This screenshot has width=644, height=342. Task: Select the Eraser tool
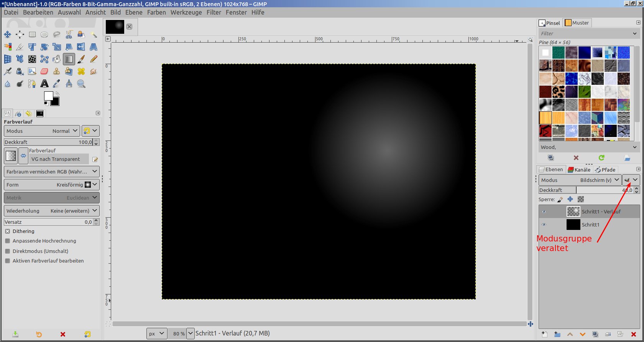pyautogui.click(x=44, y=71)
